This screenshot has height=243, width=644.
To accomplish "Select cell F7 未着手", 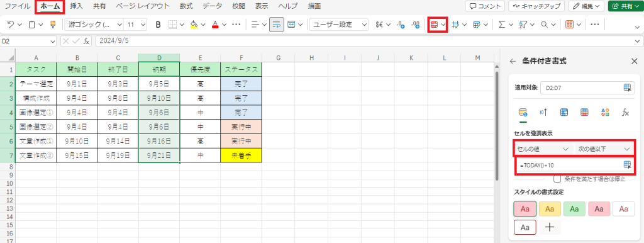I will pos(241,155).
